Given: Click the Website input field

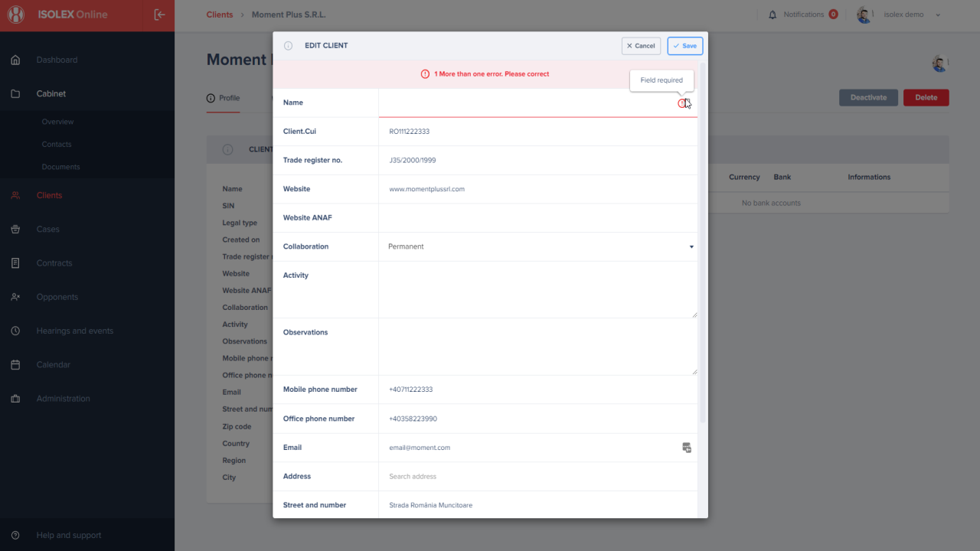Looking at the screenshot, I should 538,189.
